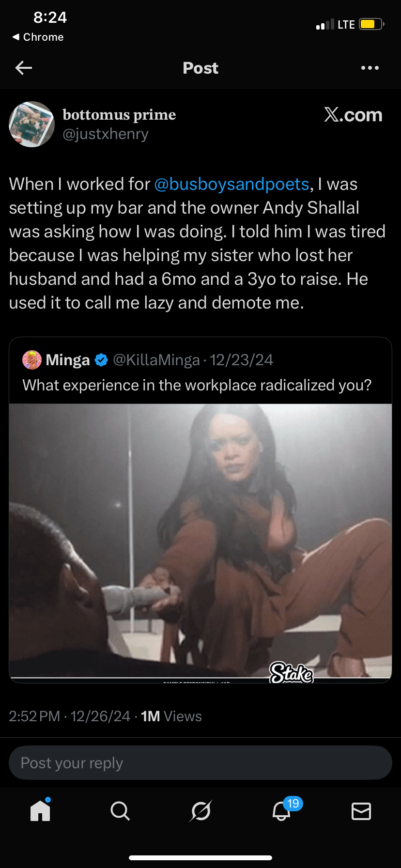Open Notifications bell with 19 badge
The height and width of the screenshot is (868, 401).
click(282, 810)
